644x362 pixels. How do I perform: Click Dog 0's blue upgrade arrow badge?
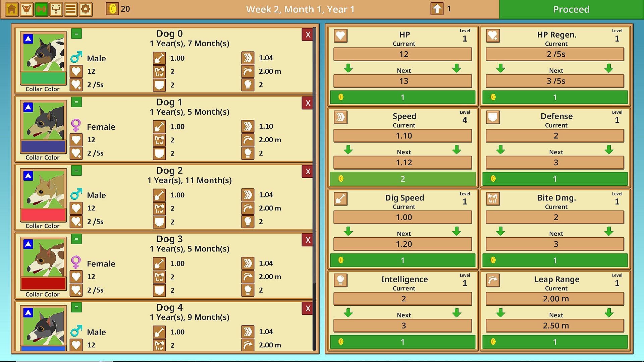click(x=28, y=39)
